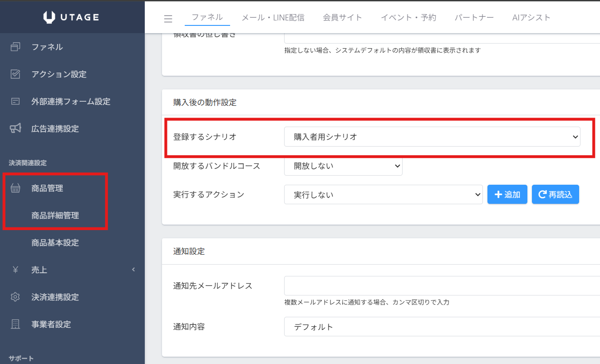Open the 開放するバンドルコース dropdown

343,166
